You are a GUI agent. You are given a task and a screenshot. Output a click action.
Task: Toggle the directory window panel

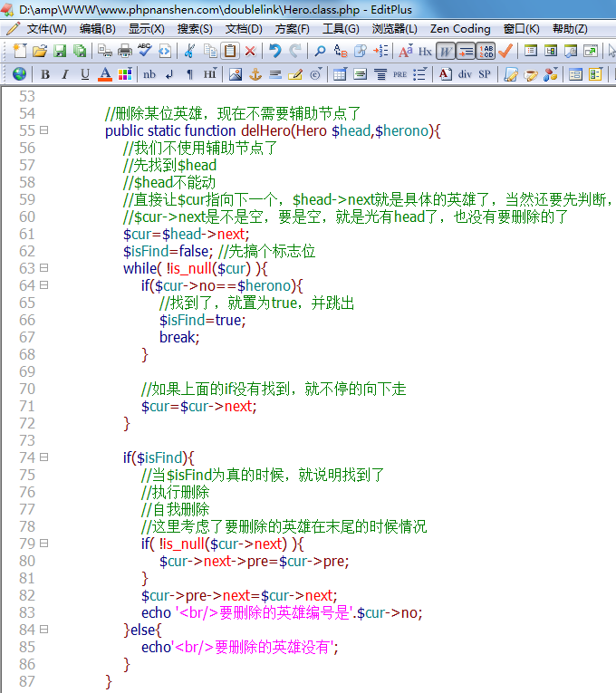click(x=551, y=52)
